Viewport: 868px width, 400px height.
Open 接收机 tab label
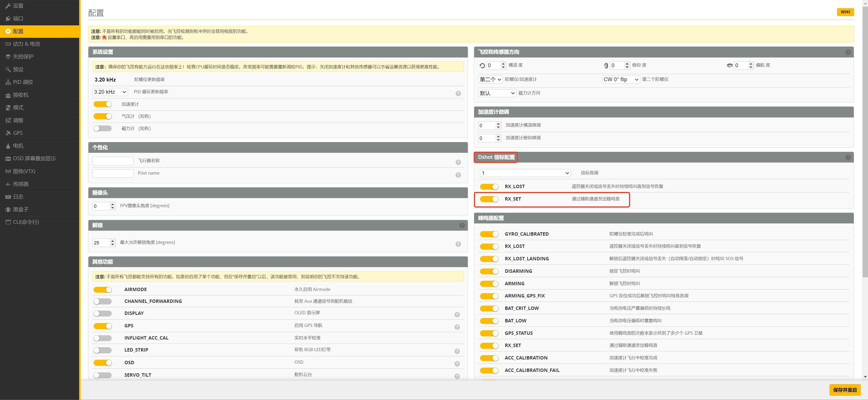[x=21, y=95]
